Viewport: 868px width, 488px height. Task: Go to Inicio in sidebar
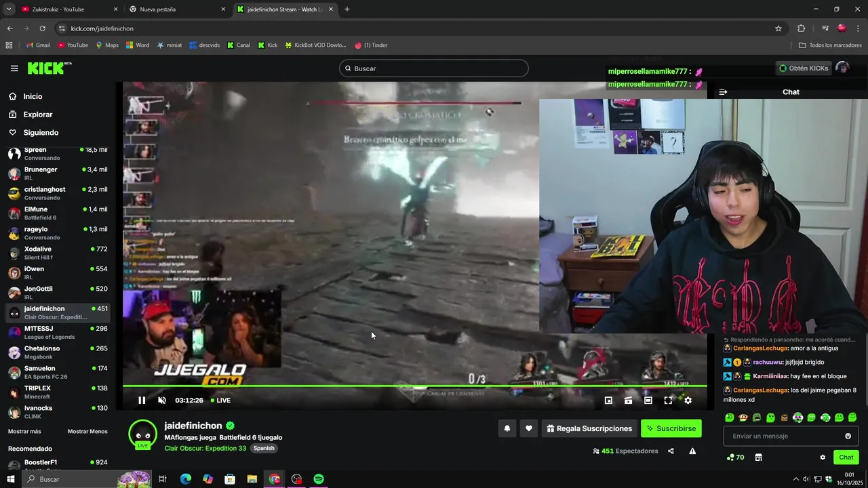(33, 96)
